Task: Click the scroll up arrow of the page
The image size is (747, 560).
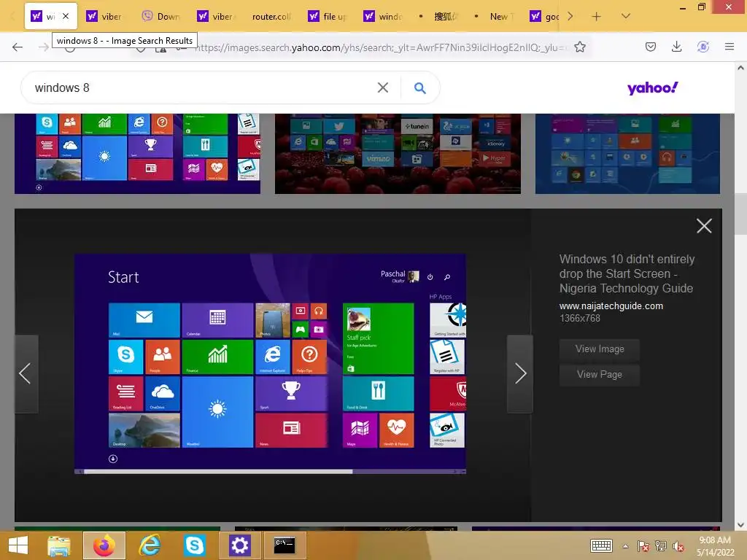Action: (x=740, y=68)
